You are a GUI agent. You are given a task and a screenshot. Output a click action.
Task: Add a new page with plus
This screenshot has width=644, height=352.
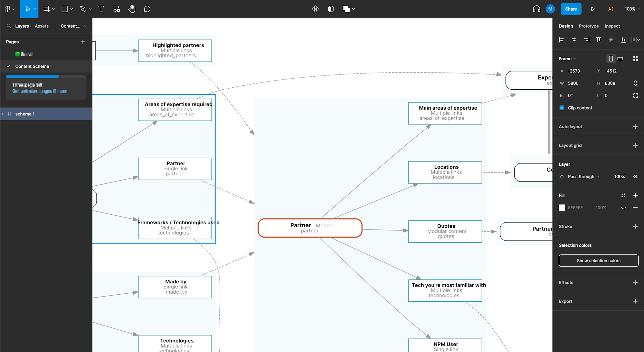pos(83,42)
